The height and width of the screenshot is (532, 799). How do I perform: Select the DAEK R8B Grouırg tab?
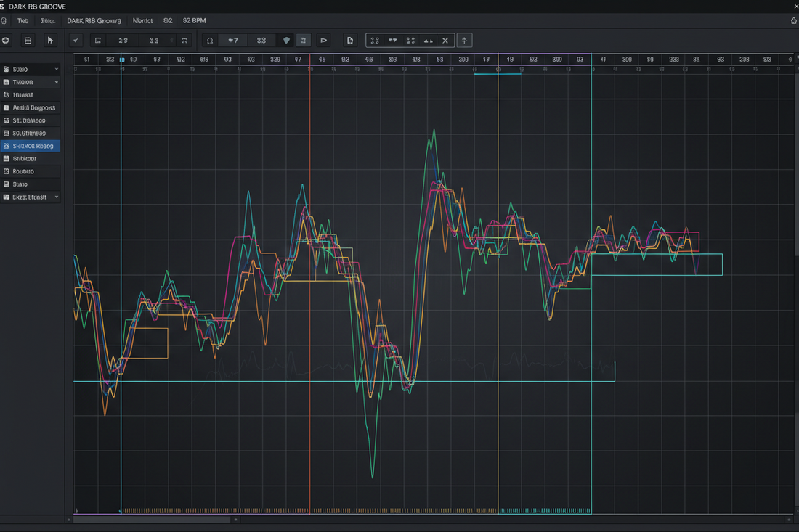pyautogui.click(x=94, y=21)
